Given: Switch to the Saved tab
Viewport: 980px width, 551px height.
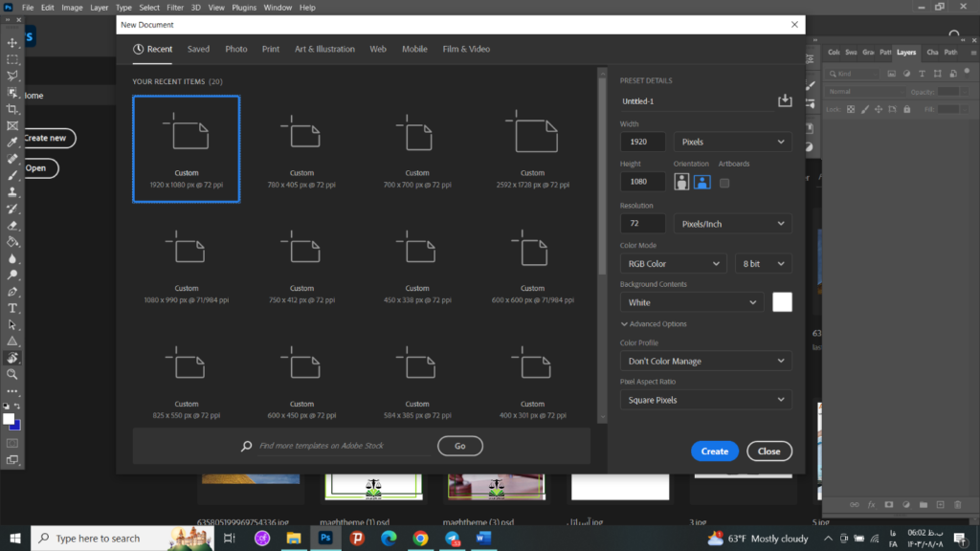Looking at the screenshot, I should 198,49.
